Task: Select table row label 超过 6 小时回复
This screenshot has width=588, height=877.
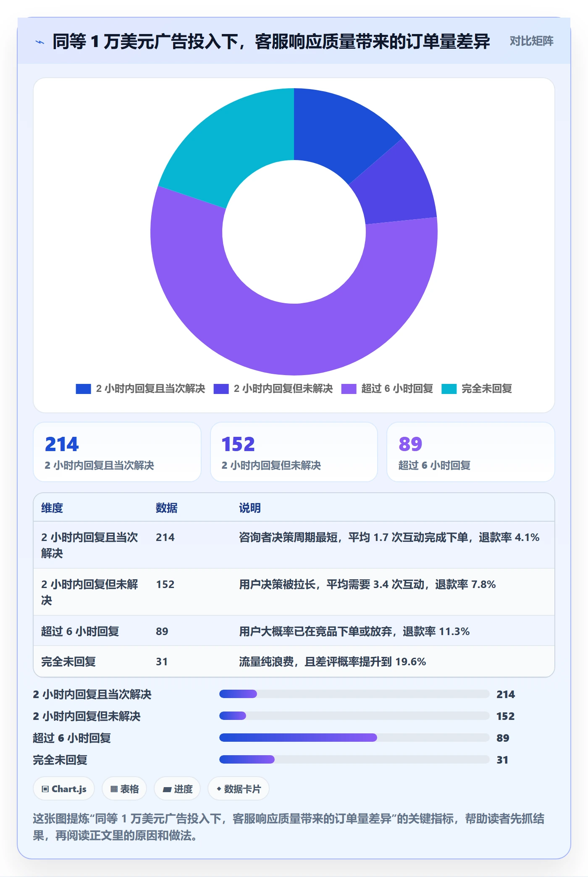Action: (x=80, y=632)
